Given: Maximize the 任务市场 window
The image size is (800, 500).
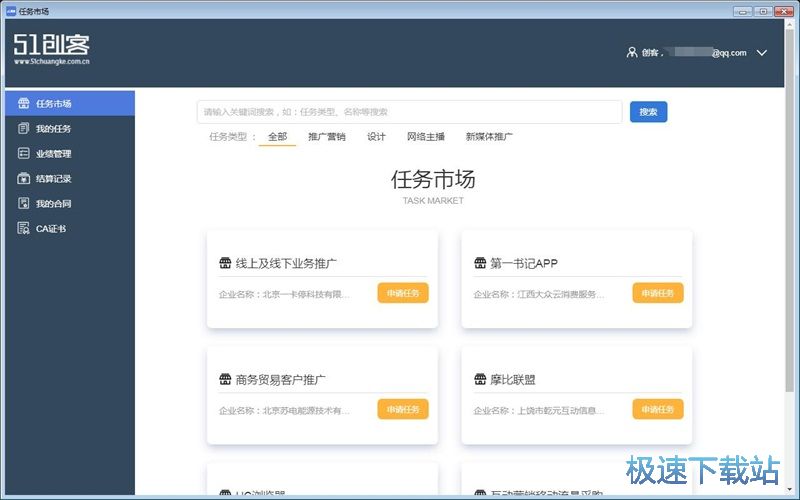Looking at the screenshot, I should coord(763,11).
